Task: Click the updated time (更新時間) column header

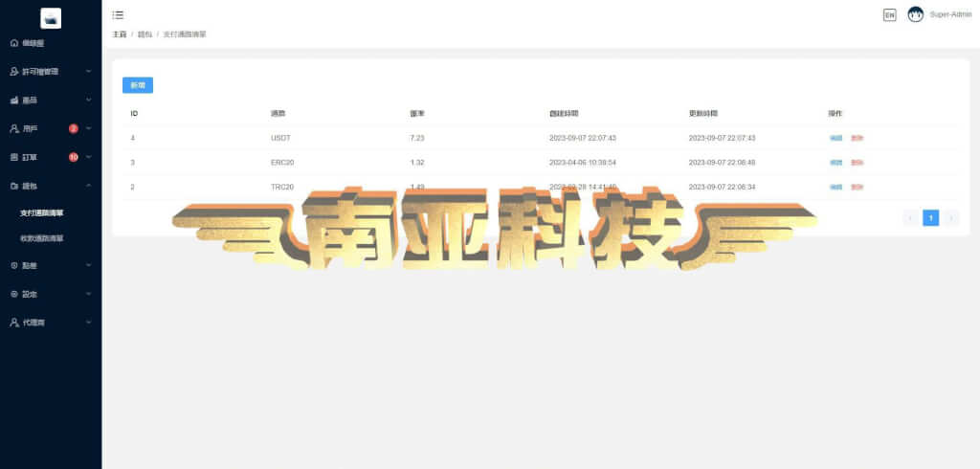Action: (x=703, y=114)
